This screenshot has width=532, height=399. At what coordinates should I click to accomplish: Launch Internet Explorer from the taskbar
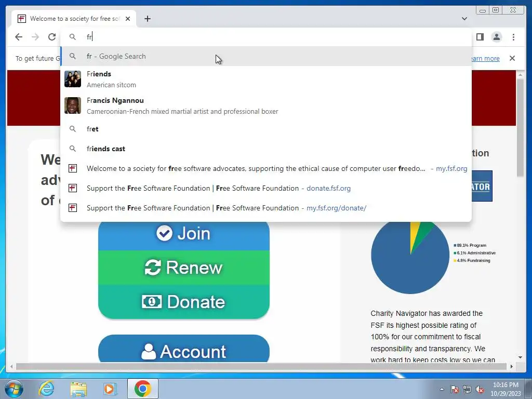(x=46, y=389)
